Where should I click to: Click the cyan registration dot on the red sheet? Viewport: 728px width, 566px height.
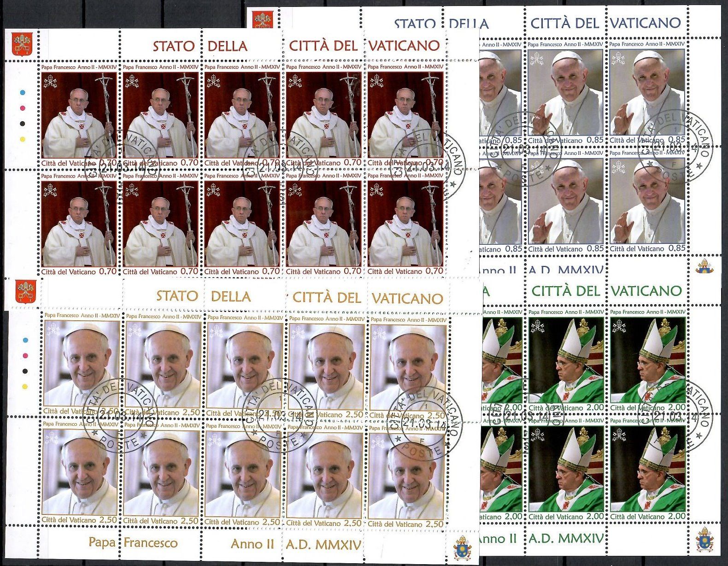tap(22, 93)
